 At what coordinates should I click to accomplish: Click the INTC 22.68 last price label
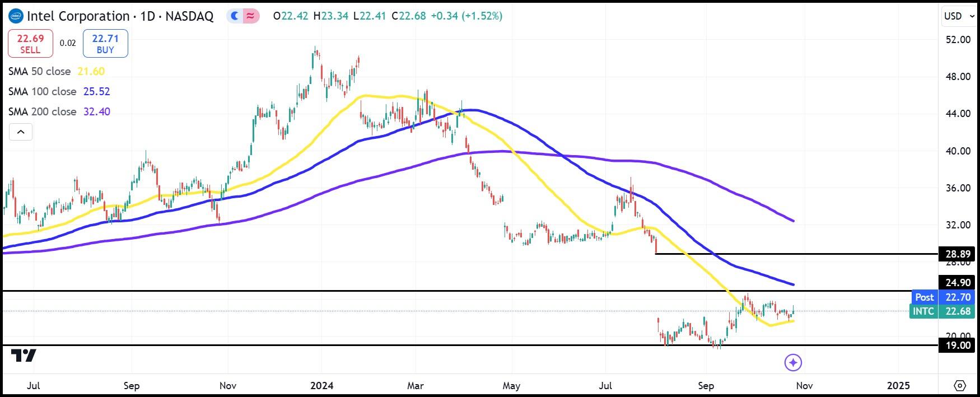942,311
